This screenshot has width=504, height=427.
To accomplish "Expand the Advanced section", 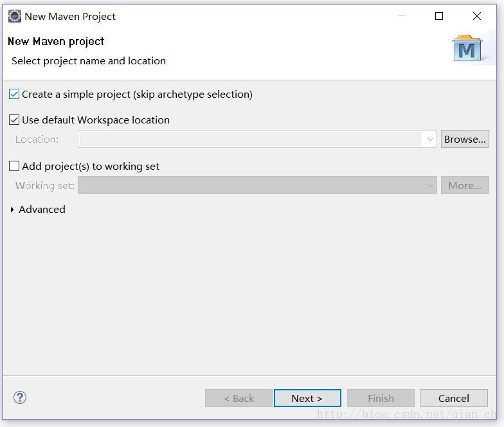I will (12, 210).
